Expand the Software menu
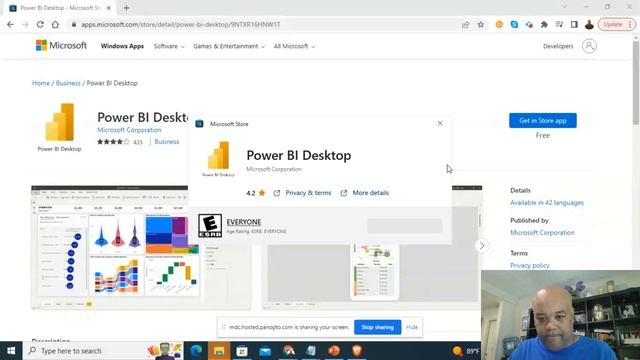Screen dimensions: 640x360 pos(169,46)
